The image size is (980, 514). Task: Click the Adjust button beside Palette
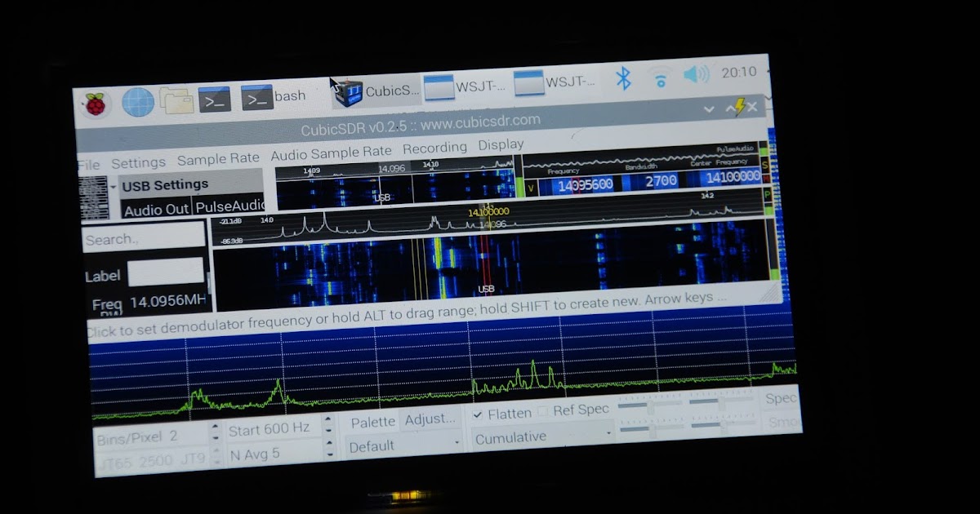(x=431, y=419)
